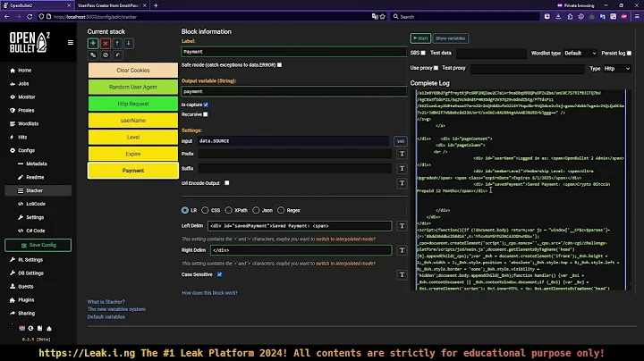
Task: Click the Save Config button
Action: click(38, 245)
